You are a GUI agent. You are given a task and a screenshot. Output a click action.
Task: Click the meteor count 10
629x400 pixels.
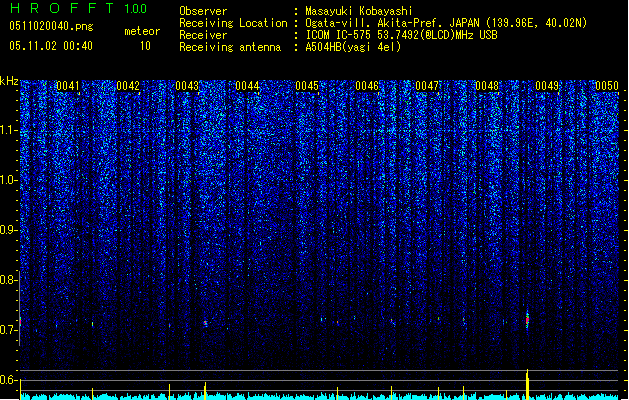point(145,46)
